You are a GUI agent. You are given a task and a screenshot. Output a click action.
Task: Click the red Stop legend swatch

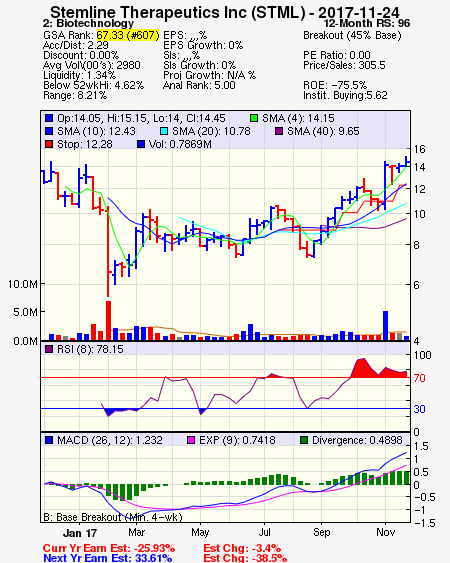(x=49, y=144)
